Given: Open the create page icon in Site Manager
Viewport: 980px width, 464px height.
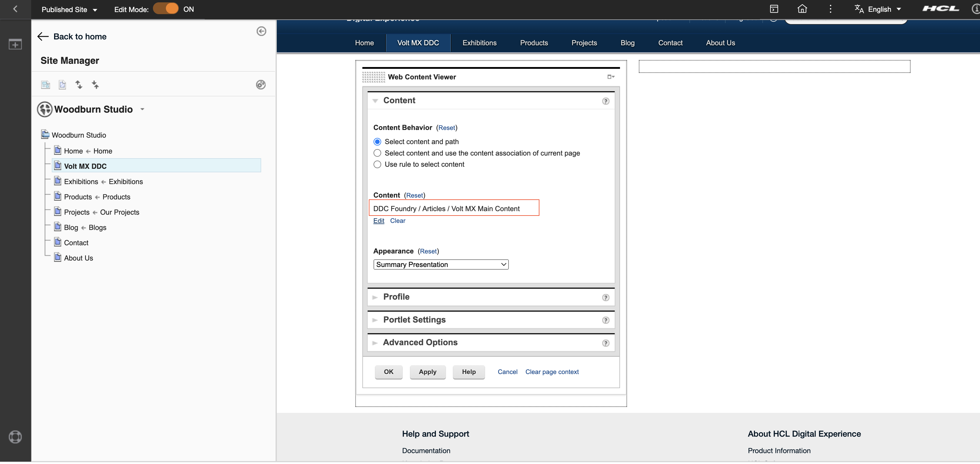Looking at the screenshot, I should point(45,84).
